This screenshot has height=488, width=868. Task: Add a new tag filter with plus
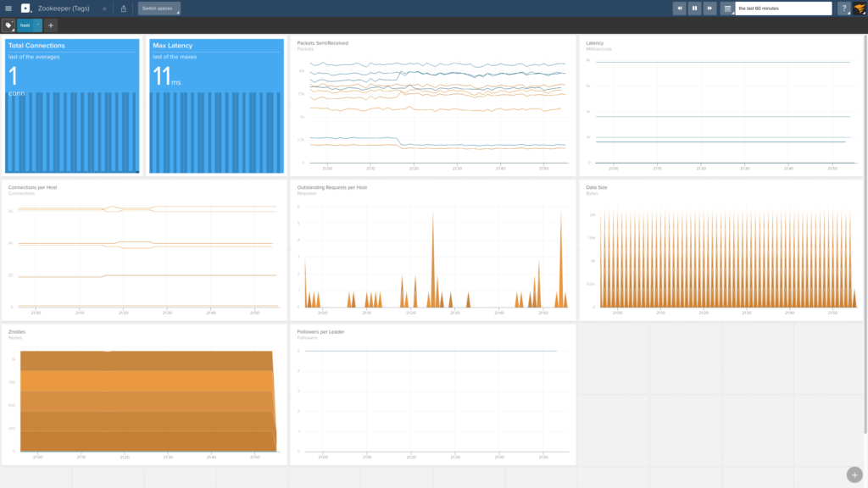(x=51, y=25)
